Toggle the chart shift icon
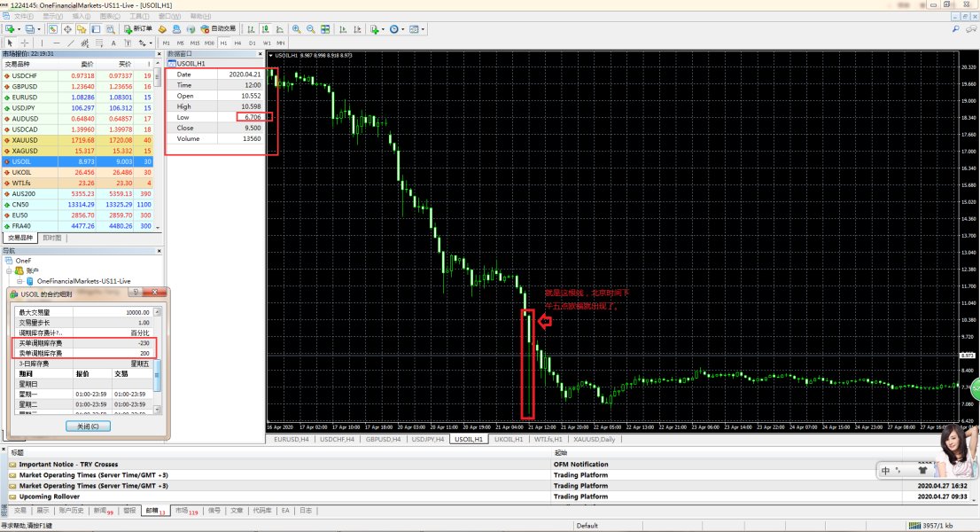980x532 pixels. [357, 28]
